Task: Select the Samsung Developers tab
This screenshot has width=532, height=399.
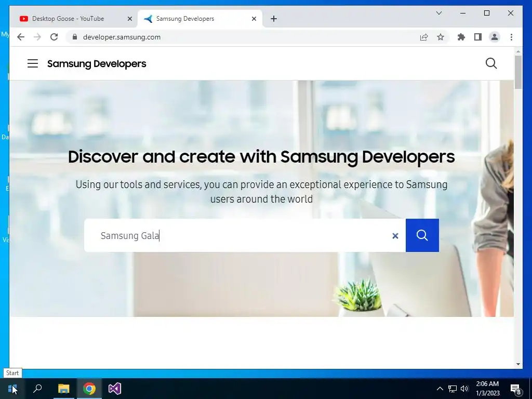Action: tap(200, 19)
